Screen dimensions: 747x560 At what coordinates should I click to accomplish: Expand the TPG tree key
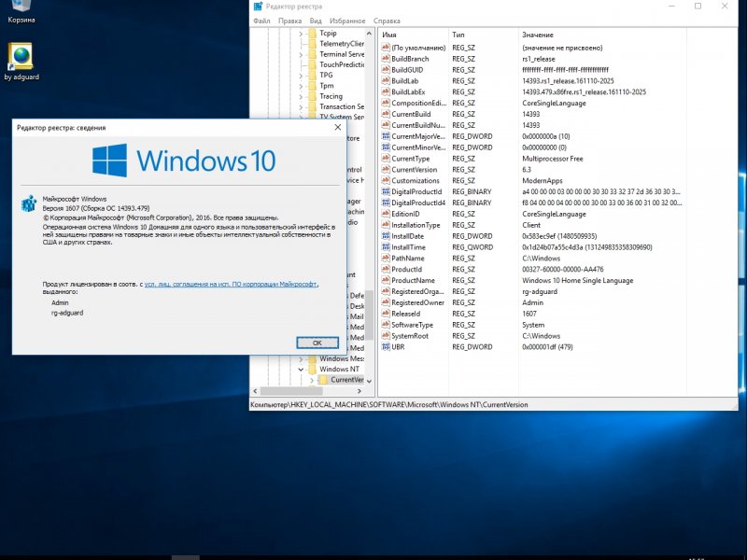point(301,76)
